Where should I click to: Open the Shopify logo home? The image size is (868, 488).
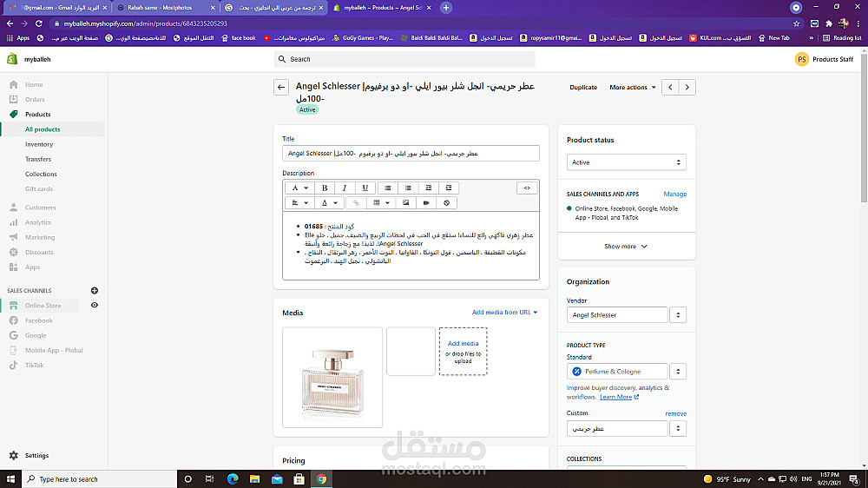12,59
